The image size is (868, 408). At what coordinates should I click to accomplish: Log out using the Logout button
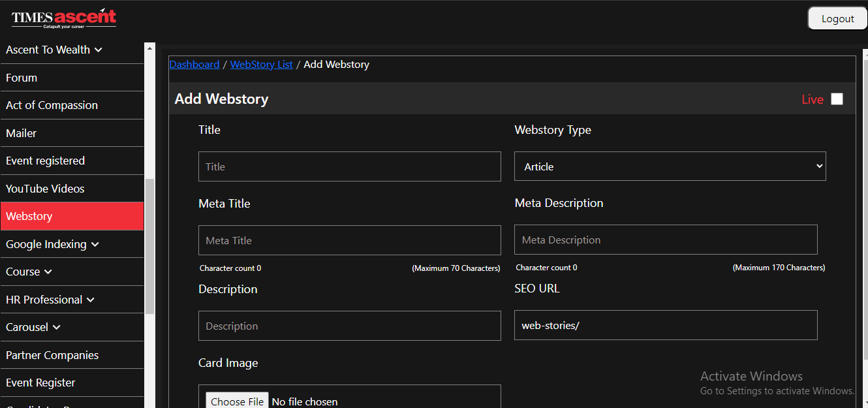(837, 18)
